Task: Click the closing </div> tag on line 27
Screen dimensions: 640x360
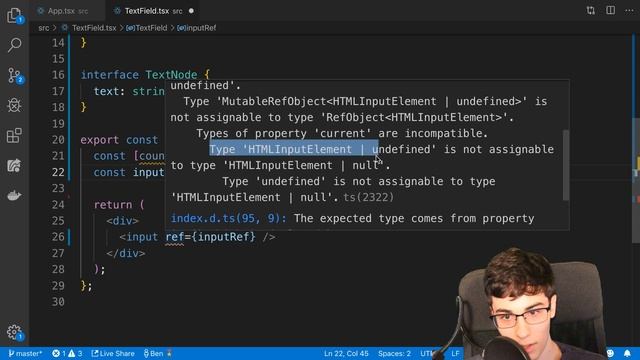Action: pyautogui.click(x=126, y=253)
